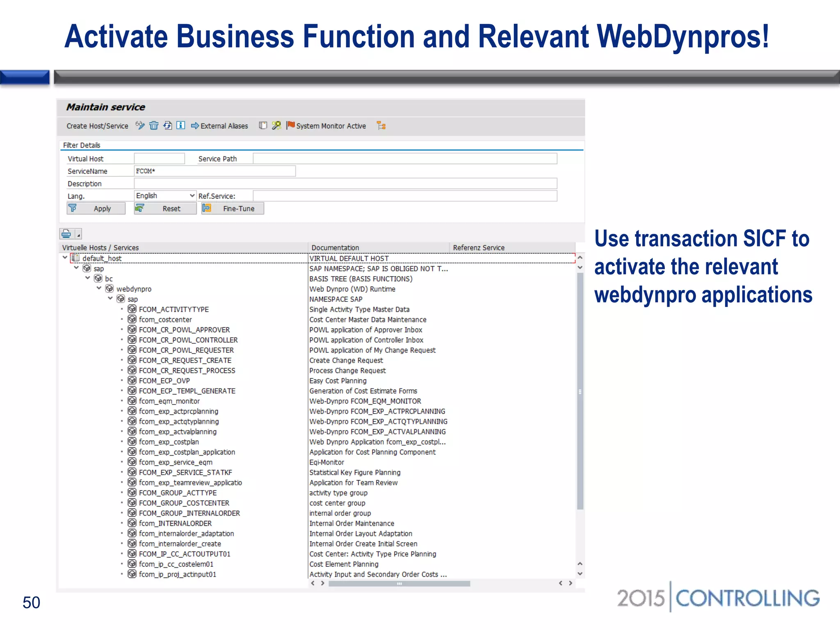Click the Service Path input field
The image size is (840, 630).
click(405, 159)
